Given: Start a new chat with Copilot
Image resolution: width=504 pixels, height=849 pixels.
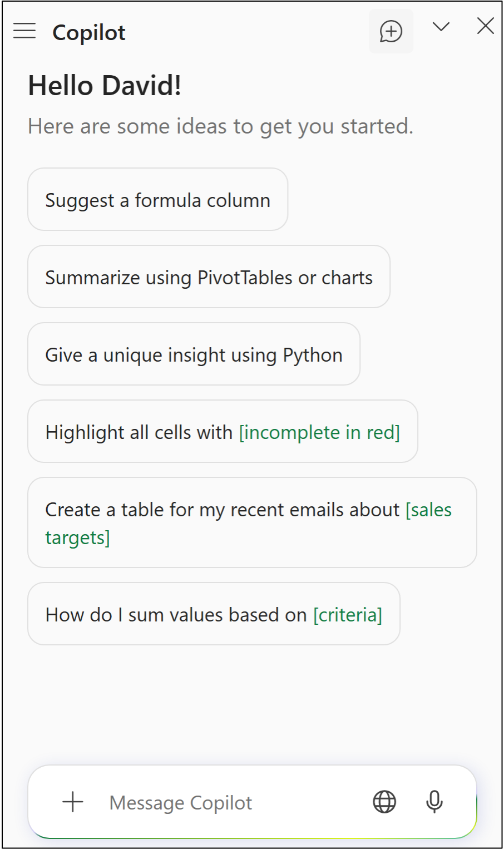Looking at the screenshot, I should click(391, 31).
